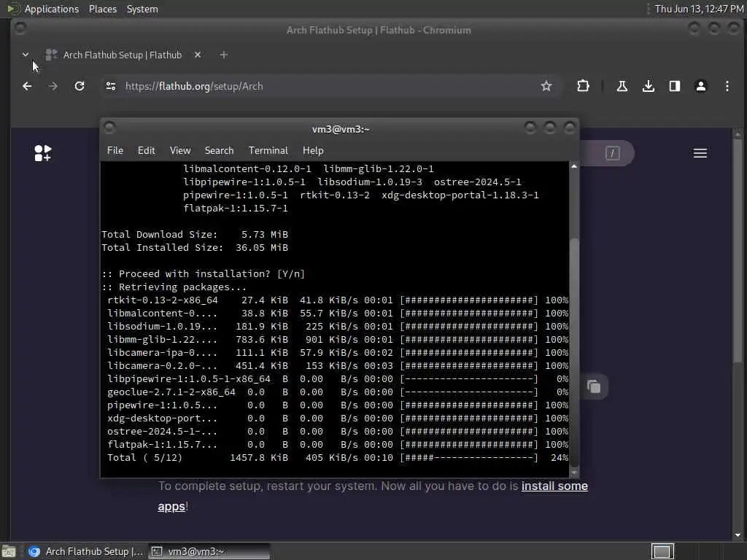Open terminal Edit menu
This screenshot has height=560, width=747.
(x=146, y=150)
